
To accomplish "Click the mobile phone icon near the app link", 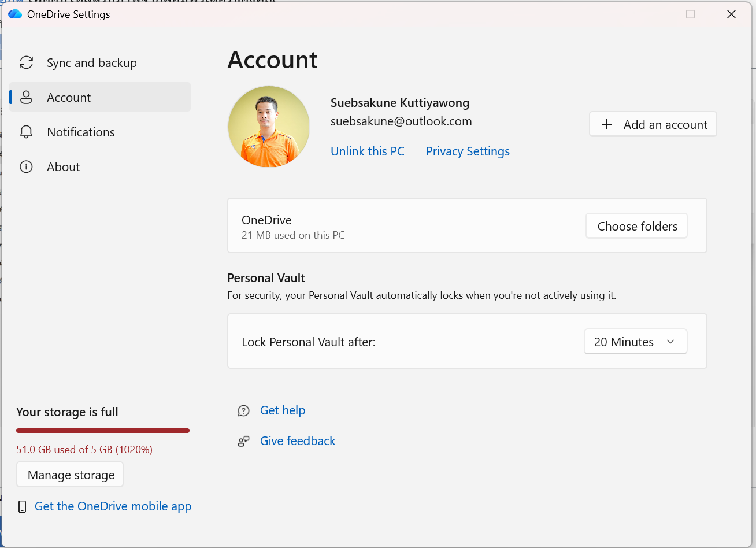I will (23, 507).
